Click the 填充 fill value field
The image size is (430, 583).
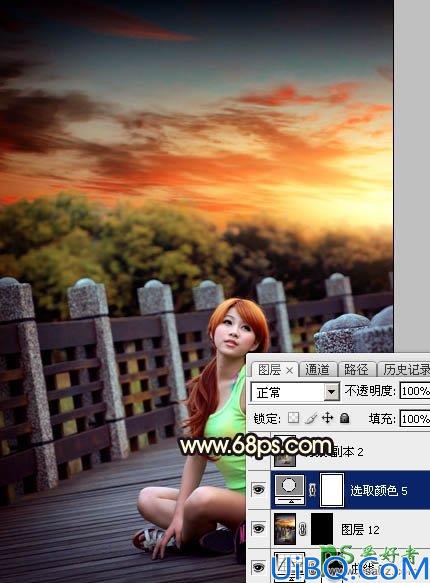tap(415, 419)
